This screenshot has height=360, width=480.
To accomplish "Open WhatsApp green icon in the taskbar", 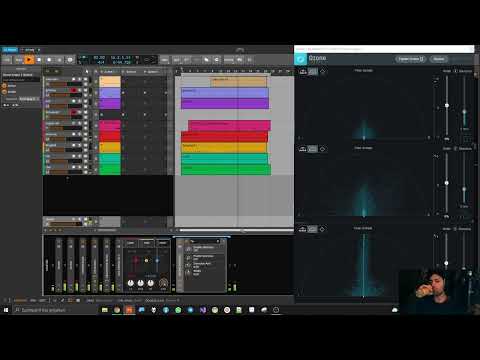I will coord(178,310).
